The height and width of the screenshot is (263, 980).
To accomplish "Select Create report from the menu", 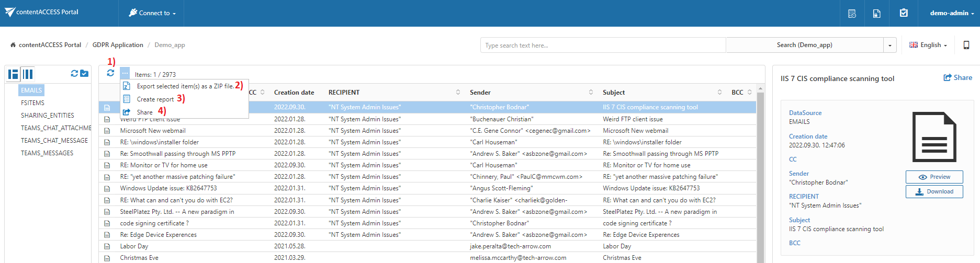I will [155, 99].
